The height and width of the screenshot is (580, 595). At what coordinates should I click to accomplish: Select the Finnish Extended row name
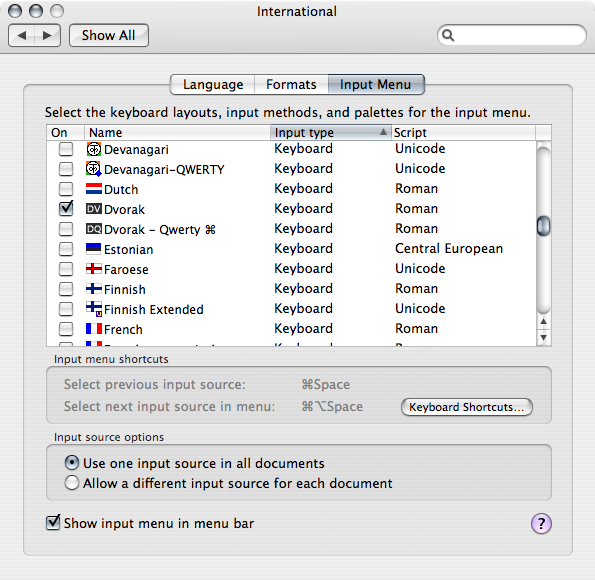click(154, 309)
